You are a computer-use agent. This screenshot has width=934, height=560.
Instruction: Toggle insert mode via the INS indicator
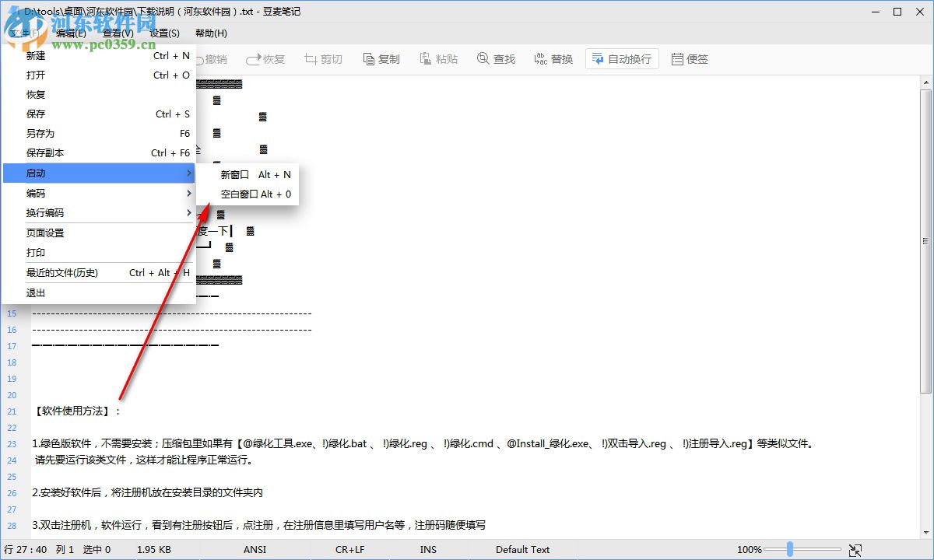pos(427,549)
